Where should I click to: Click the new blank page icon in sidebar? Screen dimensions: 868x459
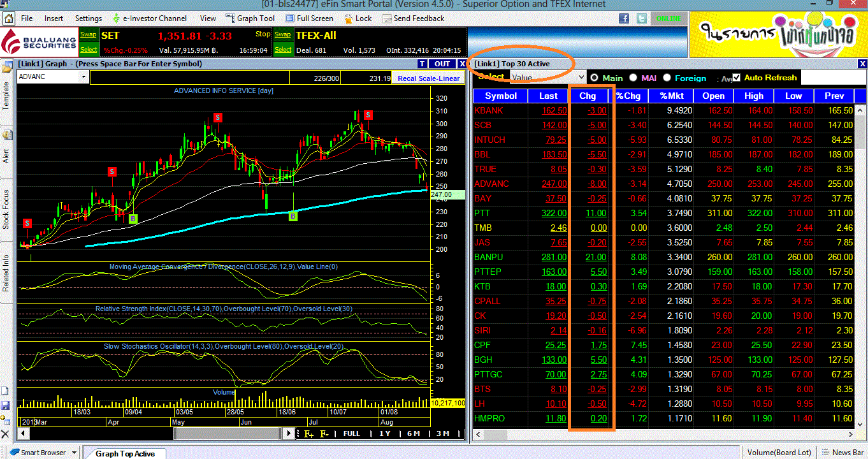click(x=6, y=391)
